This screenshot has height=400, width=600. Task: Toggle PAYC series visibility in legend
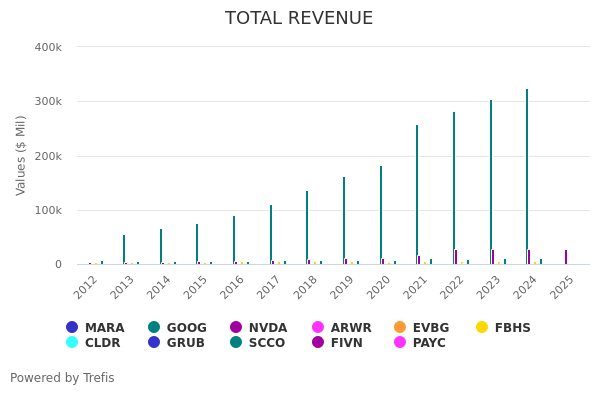[429, 343]
